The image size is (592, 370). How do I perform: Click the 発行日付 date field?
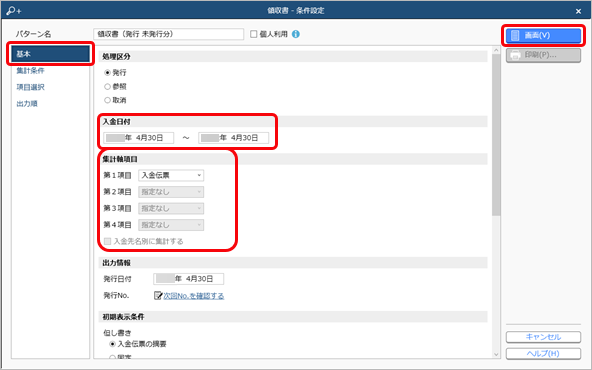188,279
